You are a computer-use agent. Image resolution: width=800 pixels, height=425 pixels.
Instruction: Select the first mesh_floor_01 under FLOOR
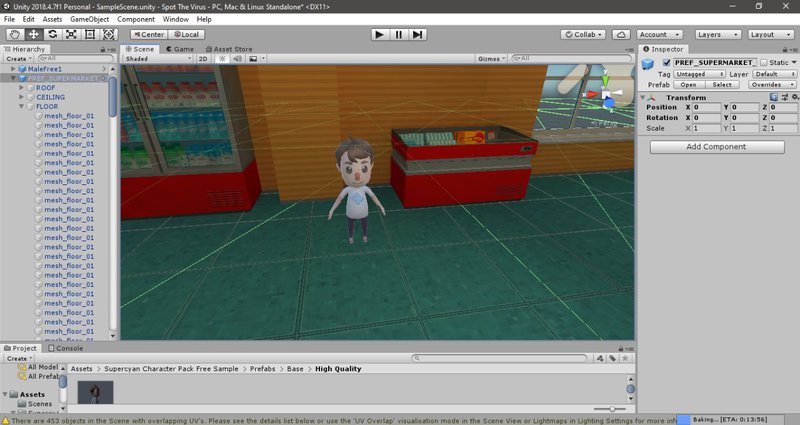(x=69, y=116)
